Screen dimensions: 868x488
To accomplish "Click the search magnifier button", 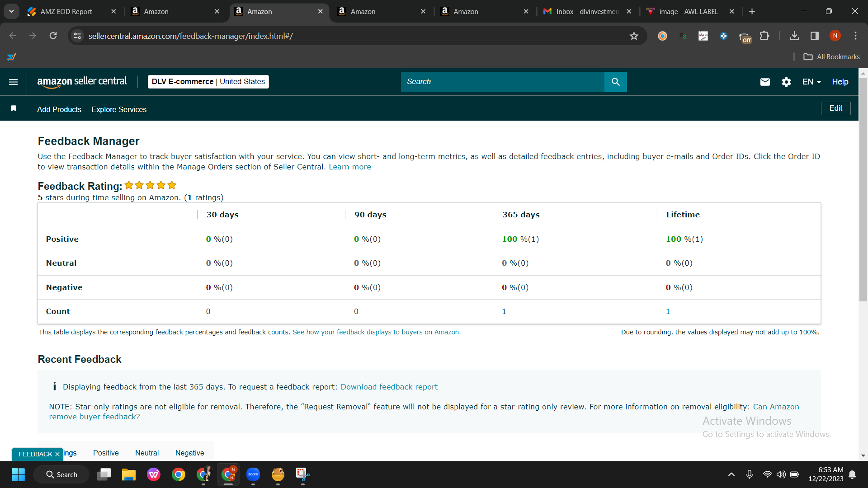I will (x=615, y=82).
